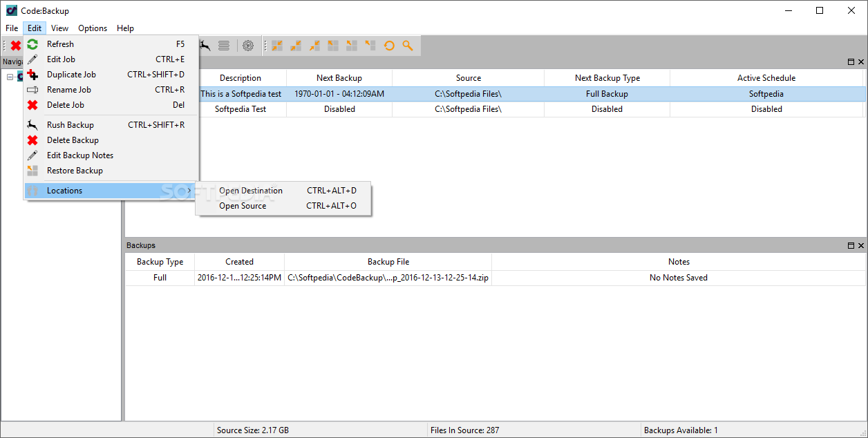
Task: Sort jobs by Source column header
Action: [469, 78]
